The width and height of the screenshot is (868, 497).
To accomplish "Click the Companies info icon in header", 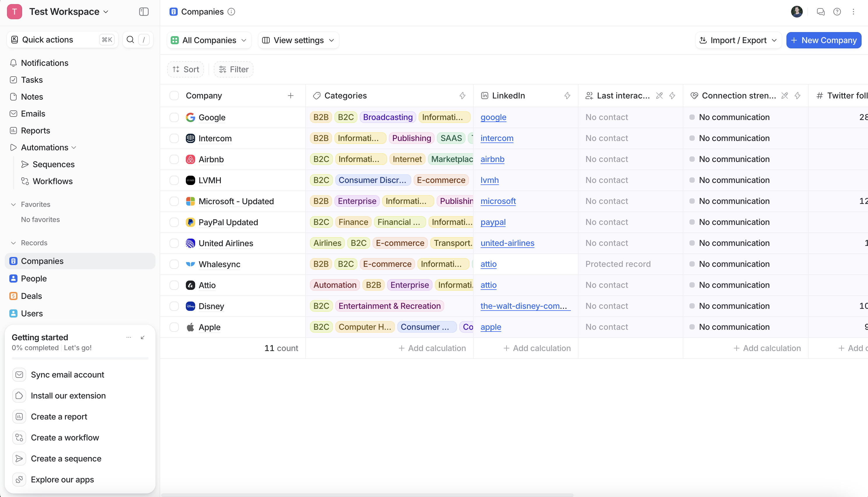I will (x=231, y=12).
